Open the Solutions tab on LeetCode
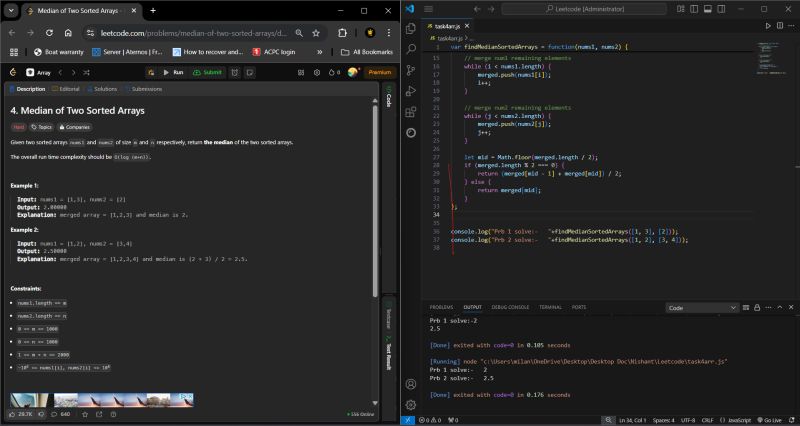 pyautogui.click(x=102, y=89)
